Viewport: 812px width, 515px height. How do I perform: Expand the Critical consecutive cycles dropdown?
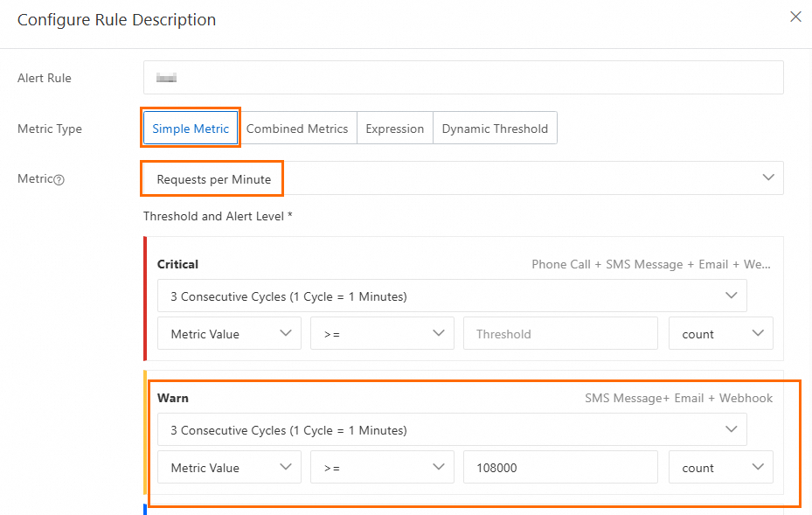pos(452,296)
